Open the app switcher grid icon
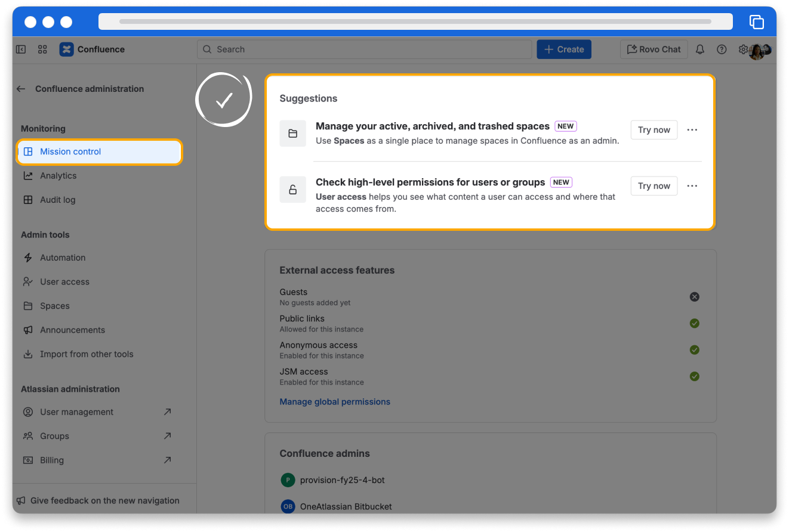 [42, 50]
